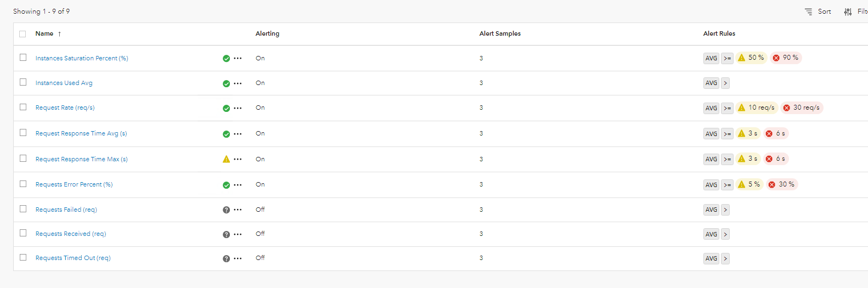Open the Filter sliders icon
The height and width of the screenshot is (288, 868).
[848, 12]
